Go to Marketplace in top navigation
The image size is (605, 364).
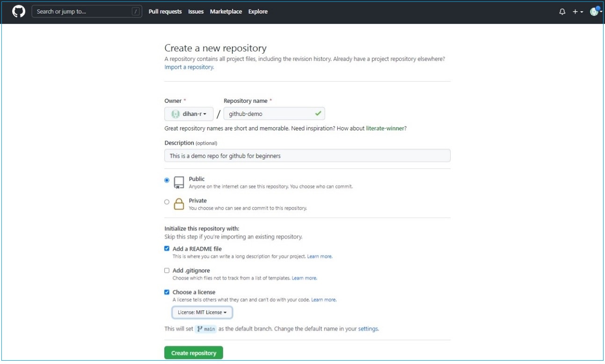[x=226, y=12]
